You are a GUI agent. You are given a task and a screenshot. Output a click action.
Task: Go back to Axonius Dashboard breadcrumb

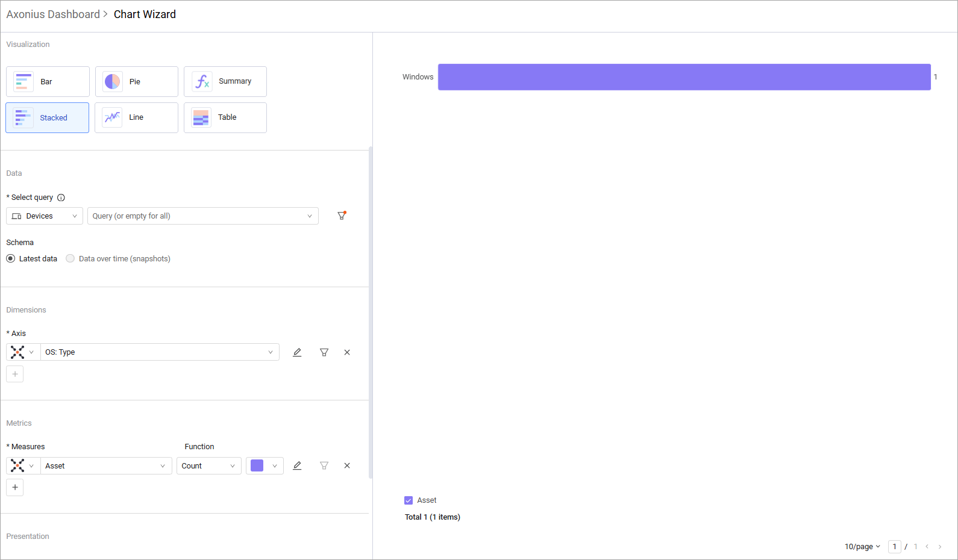53,14
